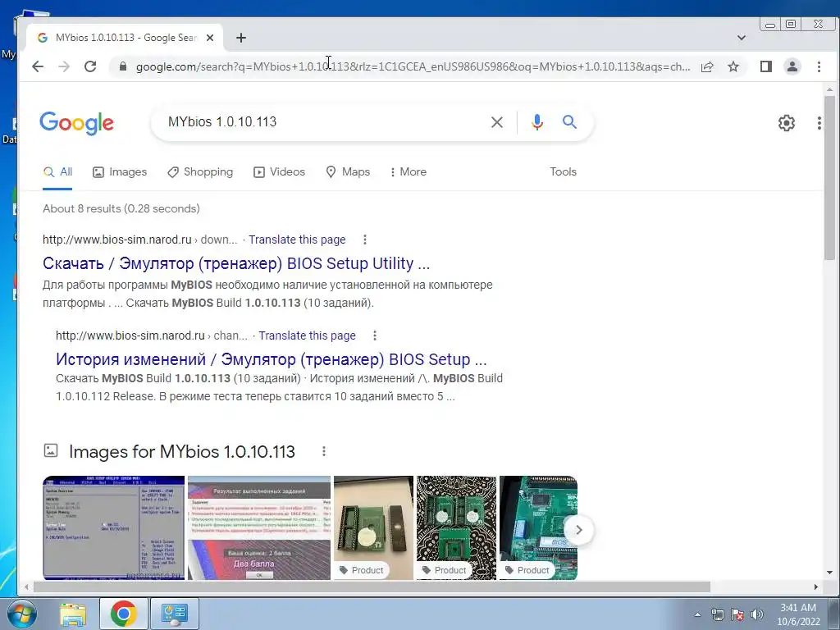Switch to the Maps results tab

tap(348, 172)
